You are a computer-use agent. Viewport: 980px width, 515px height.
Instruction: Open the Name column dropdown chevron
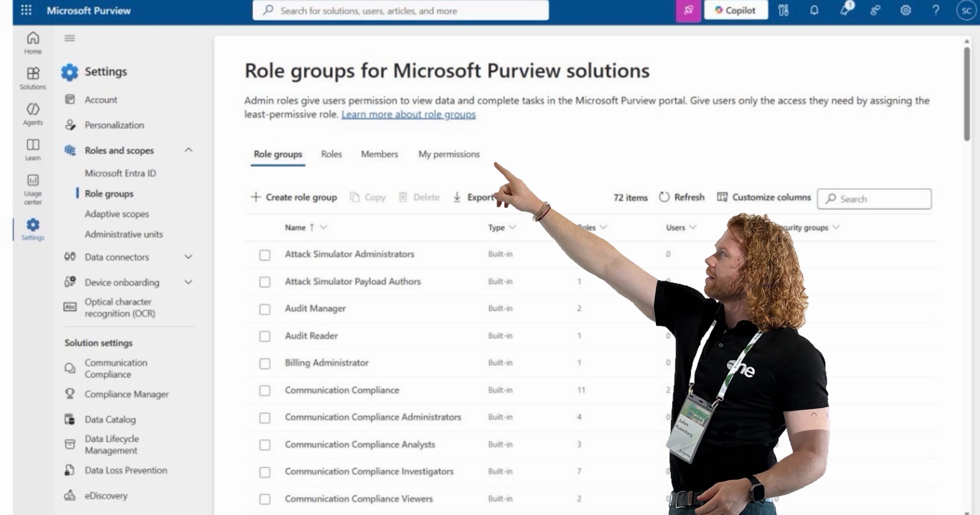point(323,227)
